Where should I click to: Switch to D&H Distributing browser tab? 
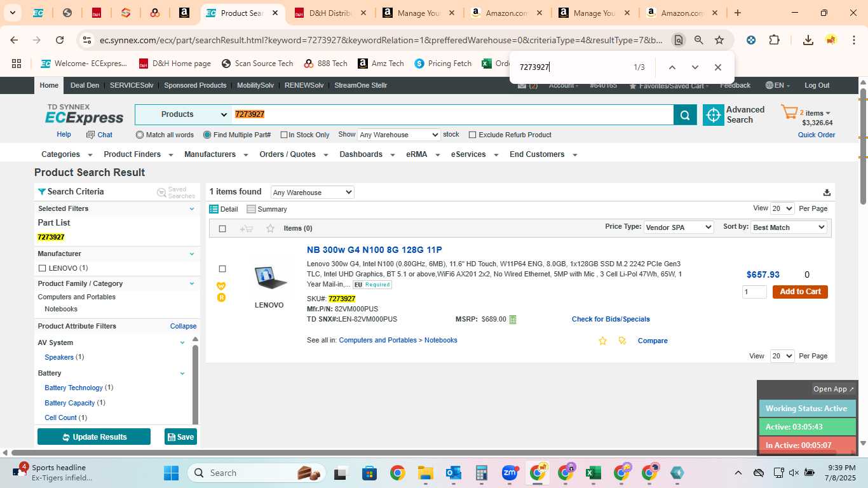coord(330,13)
